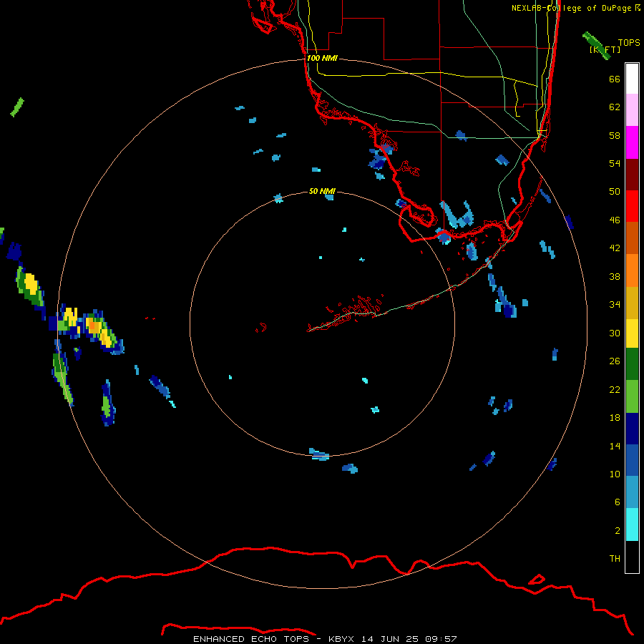Select the dark maroon legend band
The image size is (644, 644).
pos(632,174)
